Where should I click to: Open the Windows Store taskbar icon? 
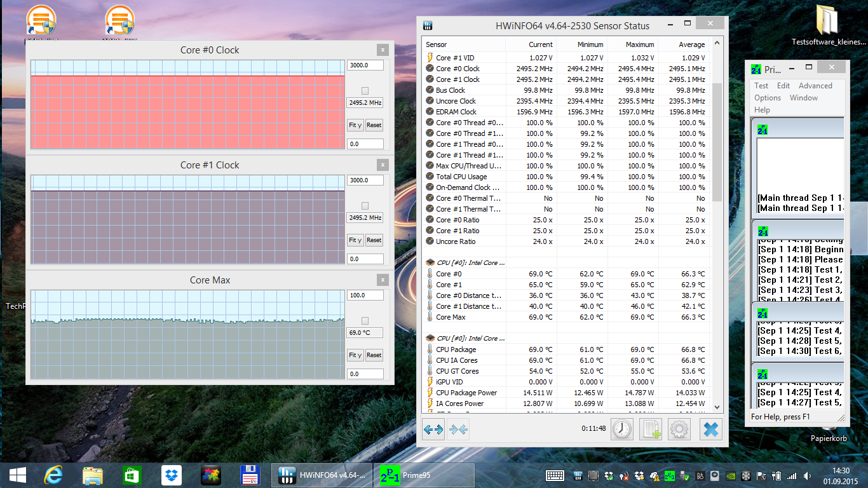[x=132, y=475]
